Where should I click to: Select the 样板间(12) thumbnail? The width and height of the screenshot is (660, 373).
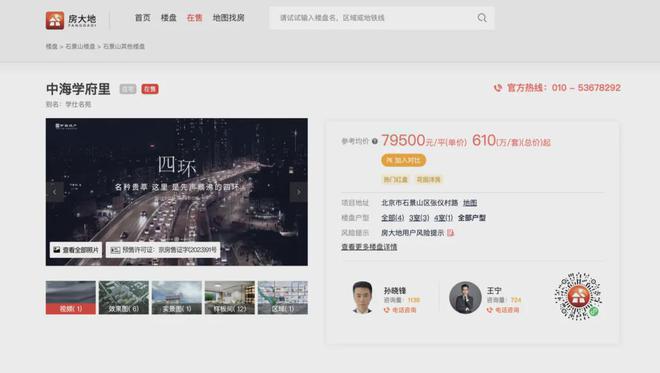[230, 298]
